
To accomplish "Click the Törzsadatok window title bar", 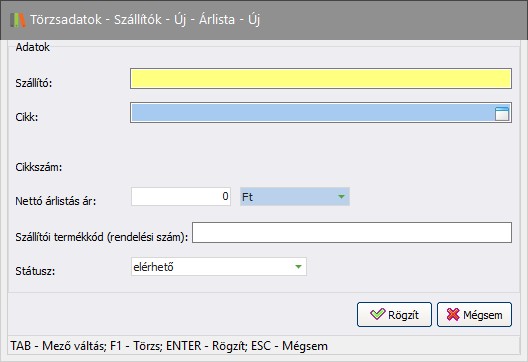I will 264,20.
